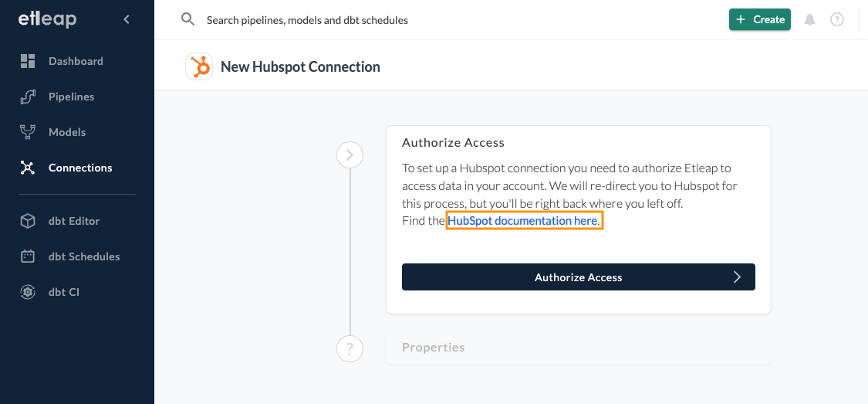Click the dbt CI icon
The image size is (868, 404).
pyautogui.click(x=28, y=292)
